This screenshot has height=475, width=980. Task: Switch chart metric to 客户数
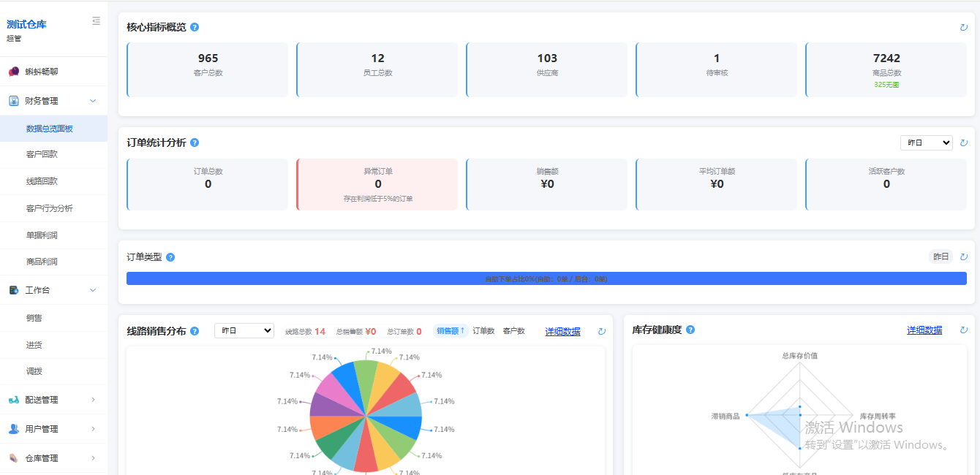[513, 331]
